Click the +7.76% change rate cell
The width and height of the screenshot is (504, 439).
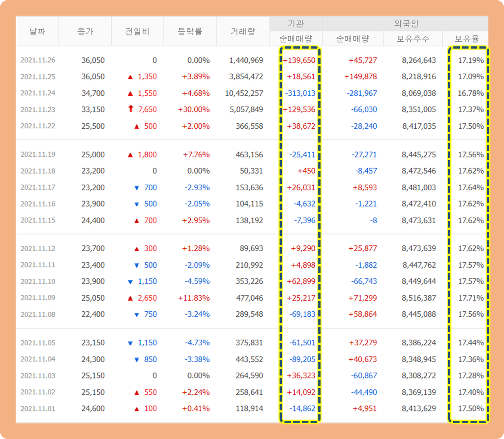[x=196, y=154]
